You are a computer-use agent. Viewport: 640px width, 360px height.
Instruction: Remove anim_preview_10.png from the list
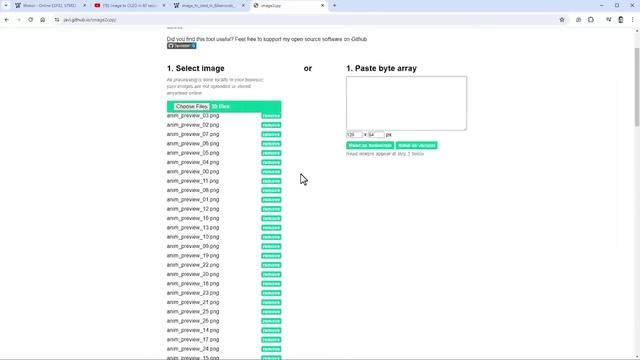tap(271, 237)
